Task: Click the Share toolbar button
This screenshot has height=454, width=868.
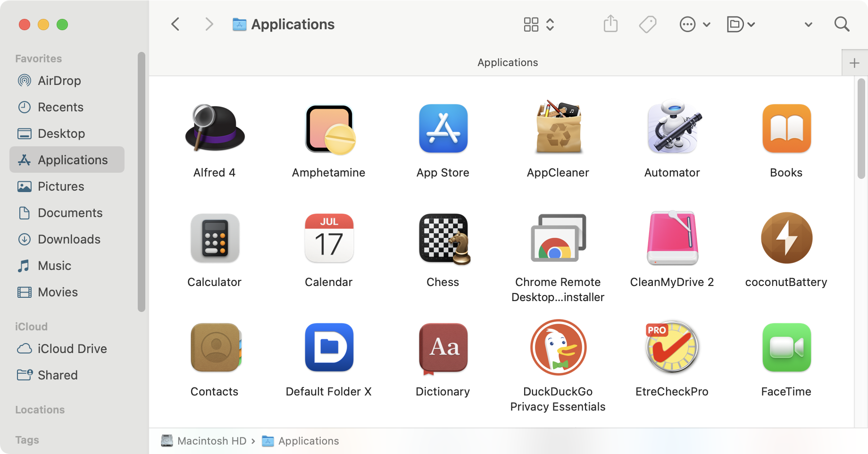Action: (610, 24)
